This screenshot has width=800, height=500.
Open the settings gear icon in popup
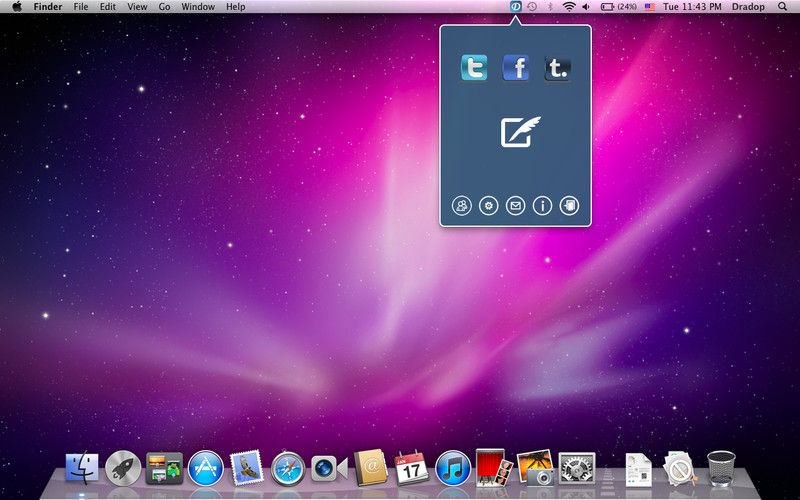point(489,206)
